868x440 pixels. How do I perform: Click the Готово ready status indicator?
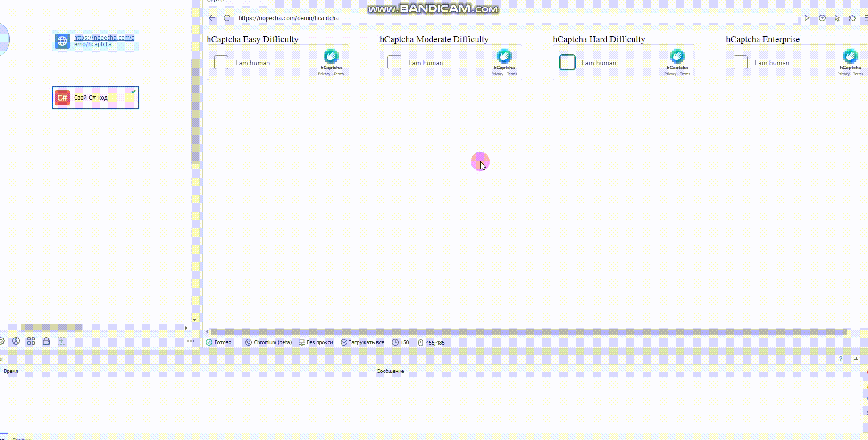point(218,342)
